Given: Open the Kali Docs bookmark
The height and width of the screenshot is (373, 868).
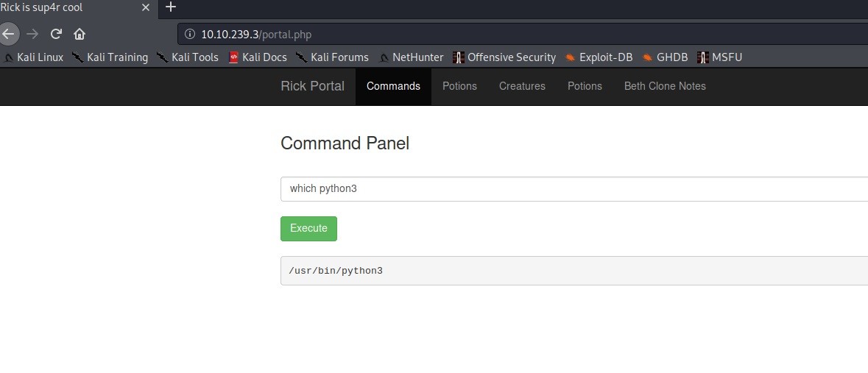Looking at the screenshot, I should (x=258, y=57).
